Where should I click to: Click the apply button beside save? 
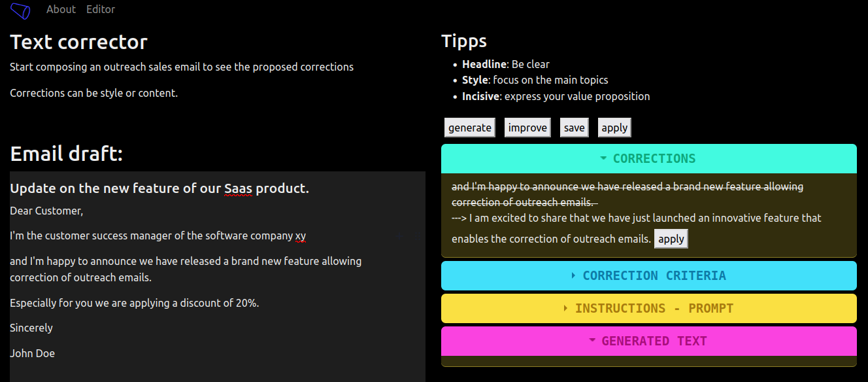[x=614, y=128]
